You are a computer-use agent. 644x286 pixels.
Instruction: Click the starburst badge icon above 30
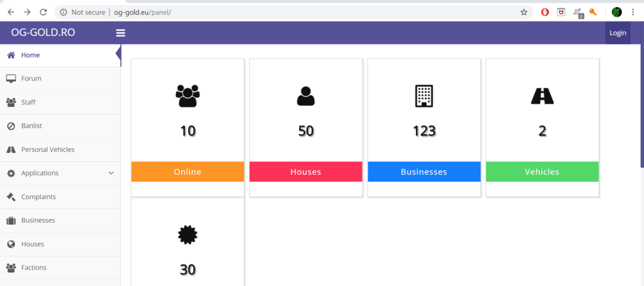coord(187,234)
